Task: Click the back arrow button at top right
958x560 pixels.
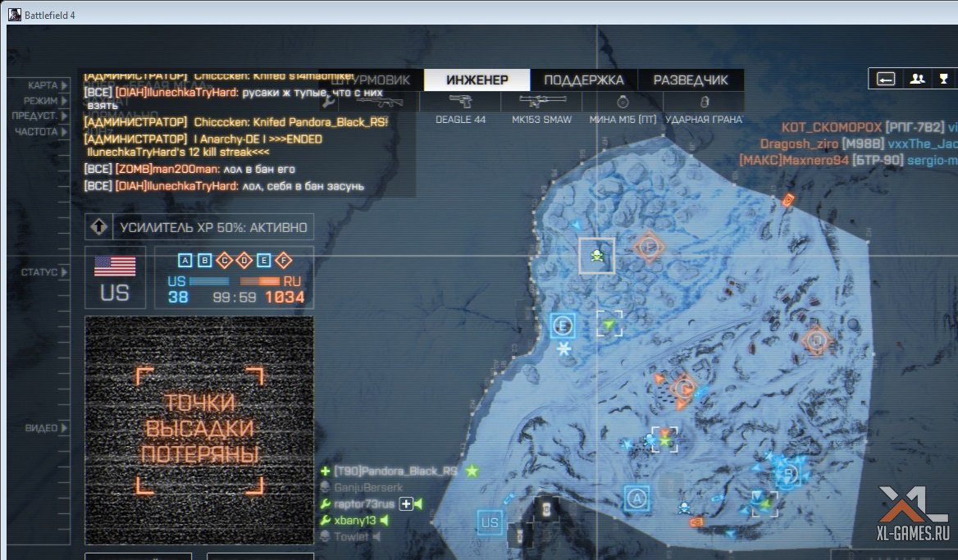Action: pyautogui.click(x=886, y=79)
